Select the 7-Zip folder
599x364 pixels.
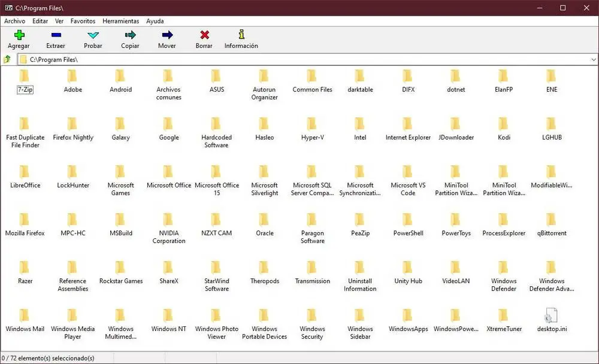(25, 77)
